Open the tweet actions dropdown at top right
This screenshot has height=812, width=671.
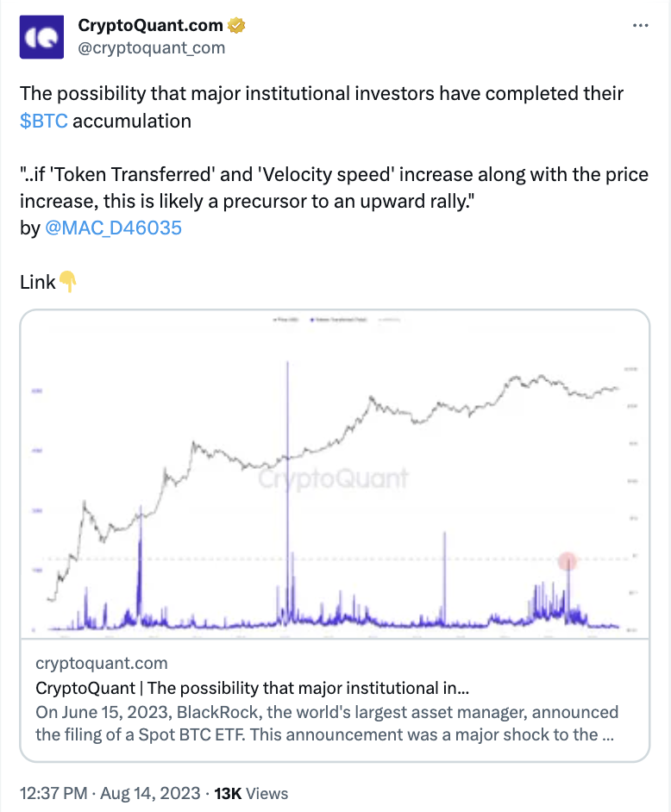coord(640,26)
